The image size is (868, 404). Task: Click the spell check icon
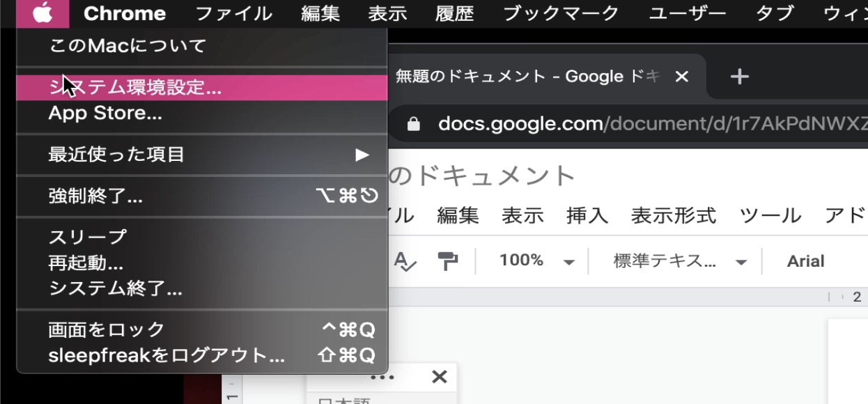405,261
